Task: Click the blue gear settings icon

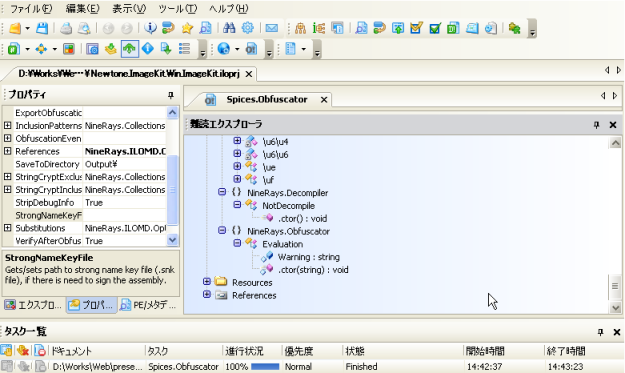Action: 248,28
